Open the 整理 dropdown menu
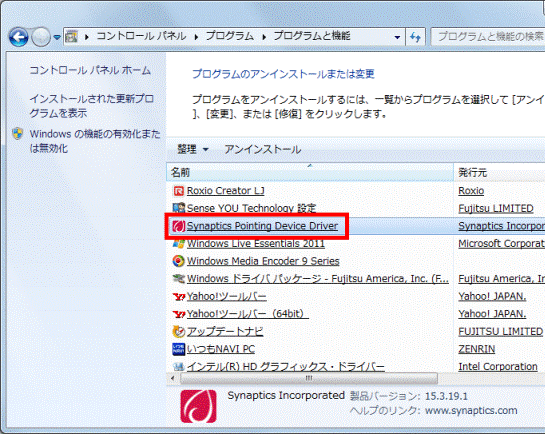545x434 pixels. click(193, 149)
